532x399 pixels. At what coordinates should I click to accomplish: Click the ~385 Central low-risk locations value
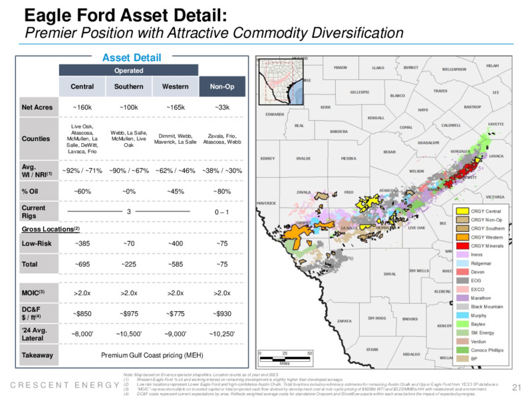(x=82, y=243)
